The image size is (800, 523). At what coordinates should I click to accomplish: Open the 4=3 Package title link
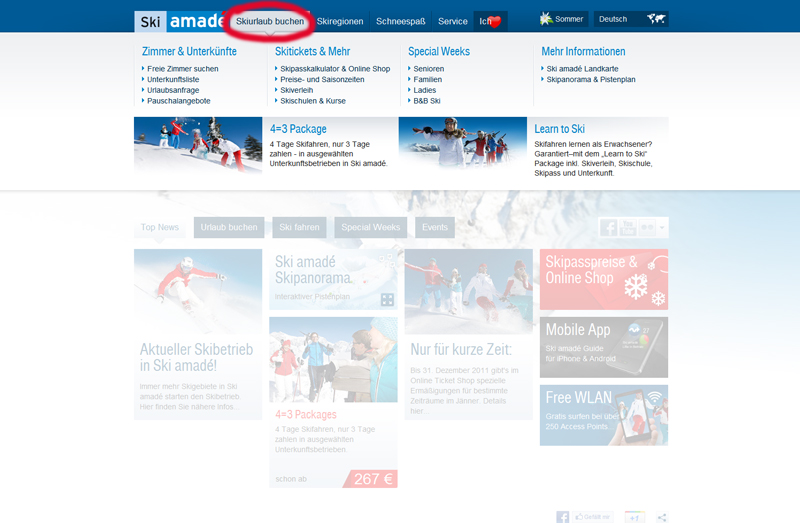[x=298, y=129]
